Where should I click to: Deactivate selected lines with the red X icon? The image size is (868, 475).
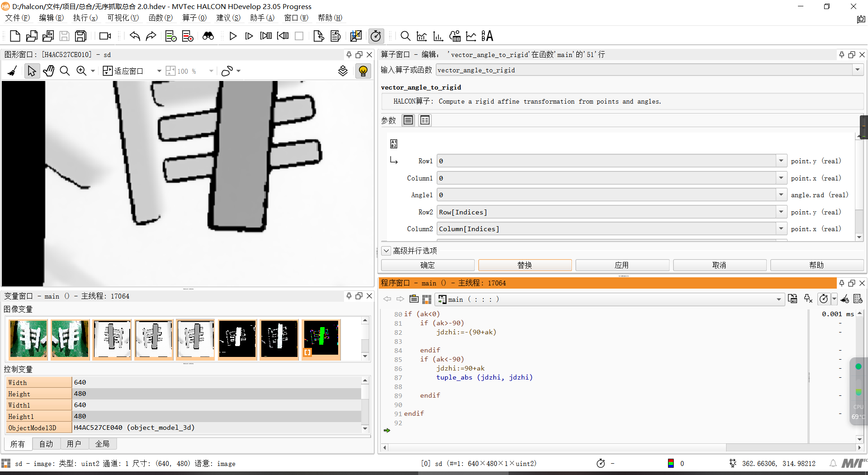pos(188,36)
